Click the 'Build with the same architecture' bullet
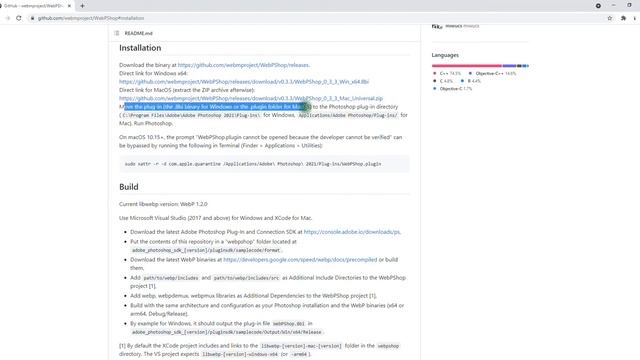 [x=267, y=309]
